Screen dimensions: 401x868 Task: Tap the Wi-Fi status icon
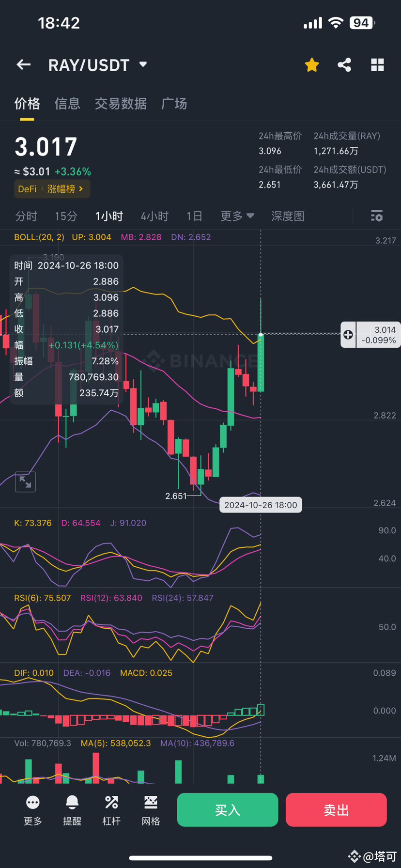336,23
